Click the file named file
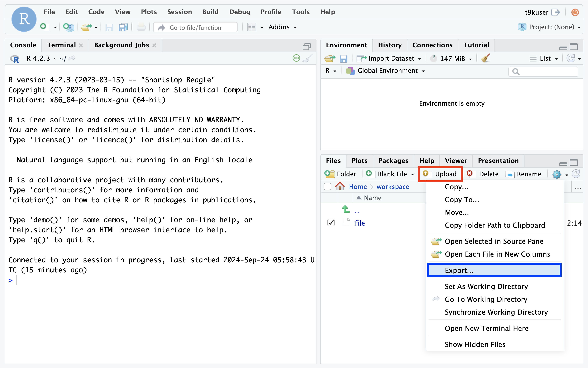588x368 pixels. [x=360, y=223]
